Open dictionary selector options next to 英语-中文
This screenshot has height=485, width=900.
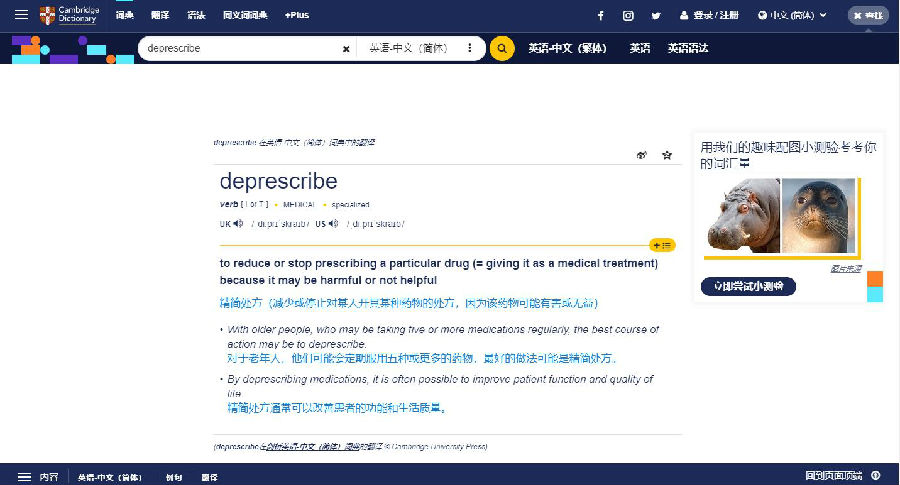coord(470,48)
